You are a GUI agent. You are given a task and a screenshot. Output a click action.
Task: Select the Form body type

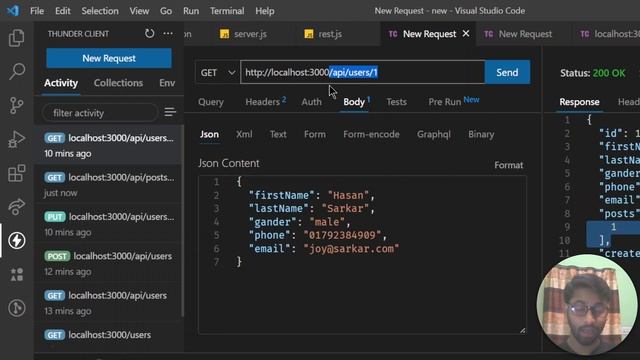pos(315,134)
